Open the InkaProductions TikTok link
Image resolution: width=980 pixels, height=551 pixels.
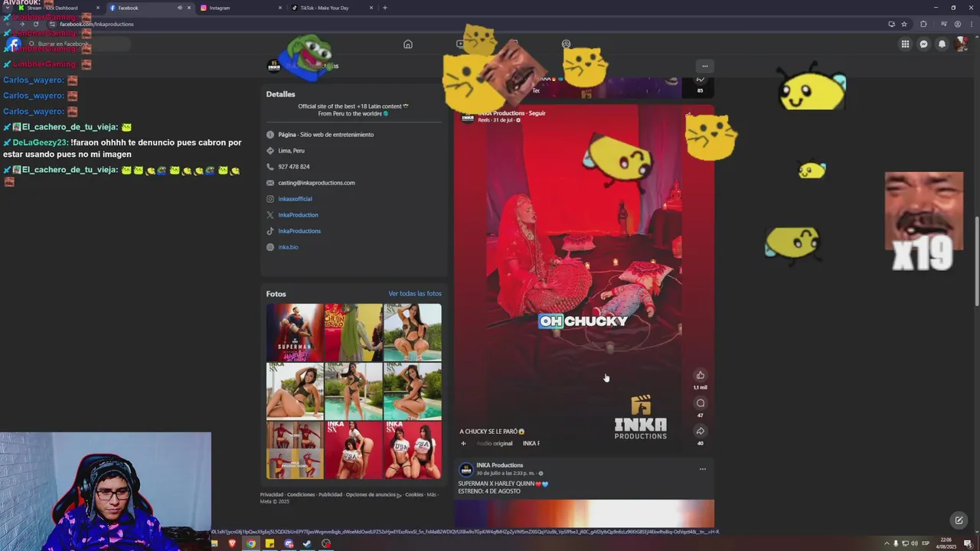(299, 231)
